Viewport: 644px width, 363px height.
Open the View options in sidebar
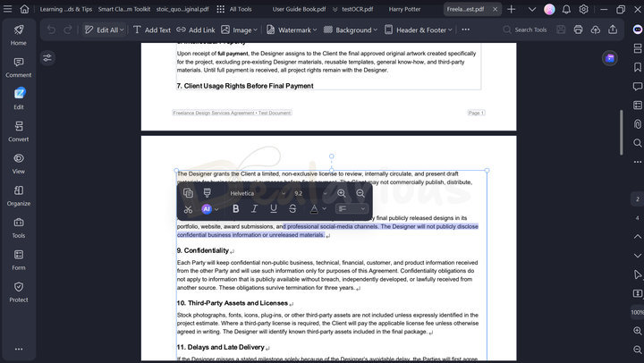(x=19, y=164)
